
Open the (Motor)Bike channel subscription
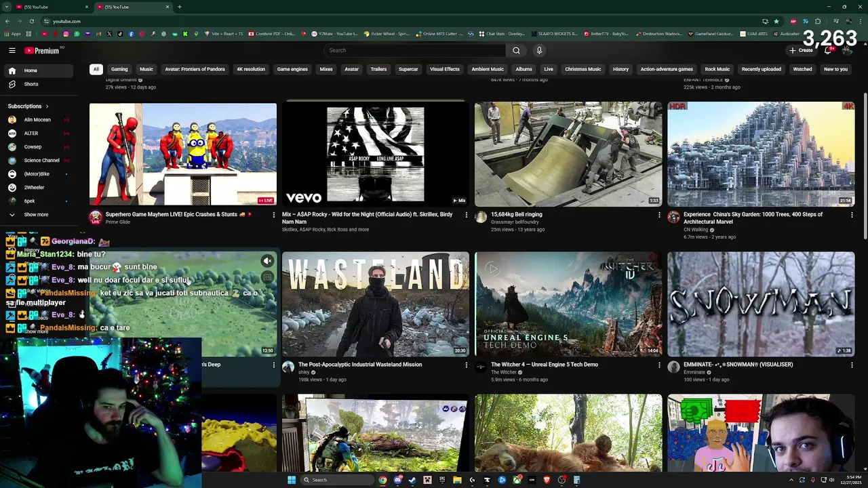coord(37,174)
